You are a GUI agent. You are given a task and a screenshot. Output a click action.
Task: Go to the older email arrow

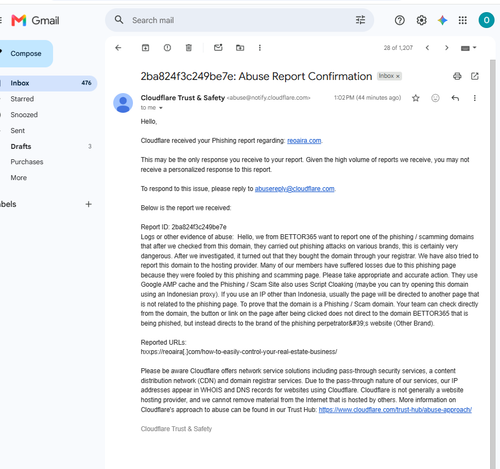[447, 48]
